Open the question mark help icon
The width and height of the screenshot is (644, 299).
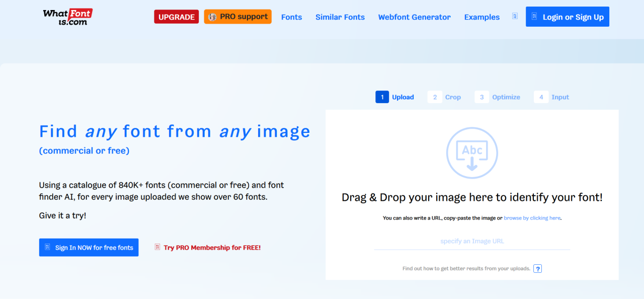(x=537, y=268)
